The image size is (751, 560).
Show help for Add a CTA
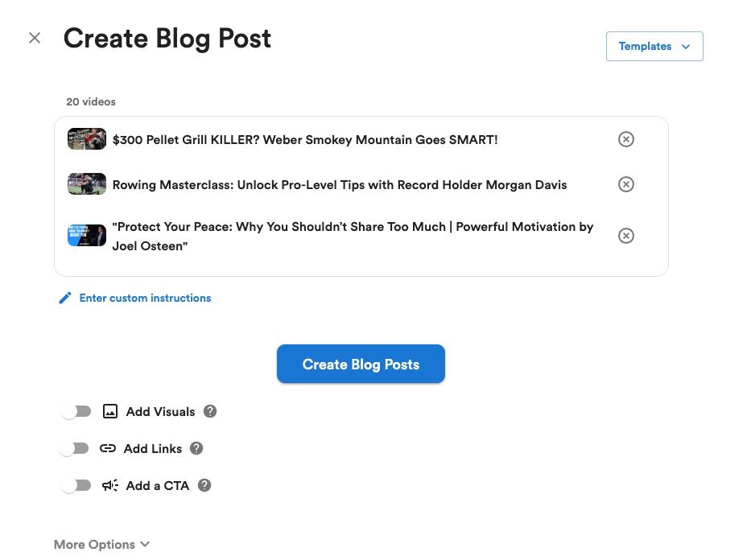[x=204, y=485]
